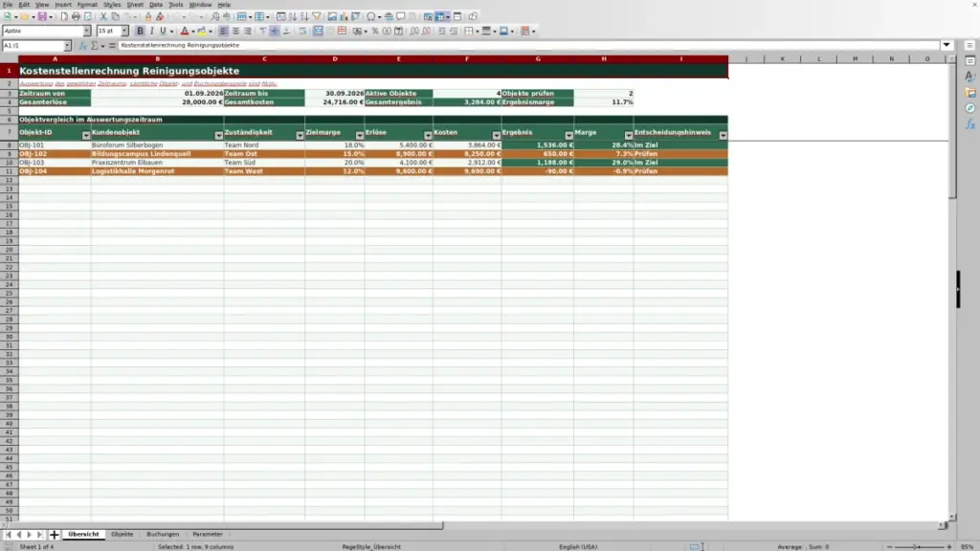This screenshot has height=551, width=980.
Task: Switch to the Parameter sheet tab
Action: pyautogui.click(x=208, y=535)
